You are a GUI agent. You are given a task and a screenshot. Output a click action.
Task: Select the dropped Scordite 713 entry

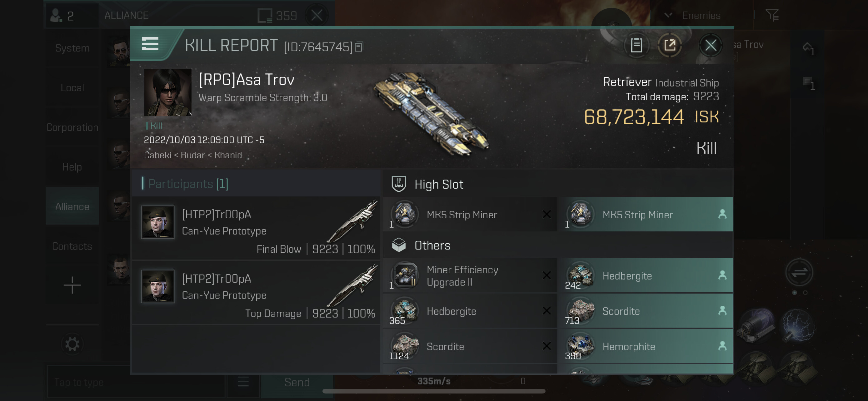click(x=646, y=311)
